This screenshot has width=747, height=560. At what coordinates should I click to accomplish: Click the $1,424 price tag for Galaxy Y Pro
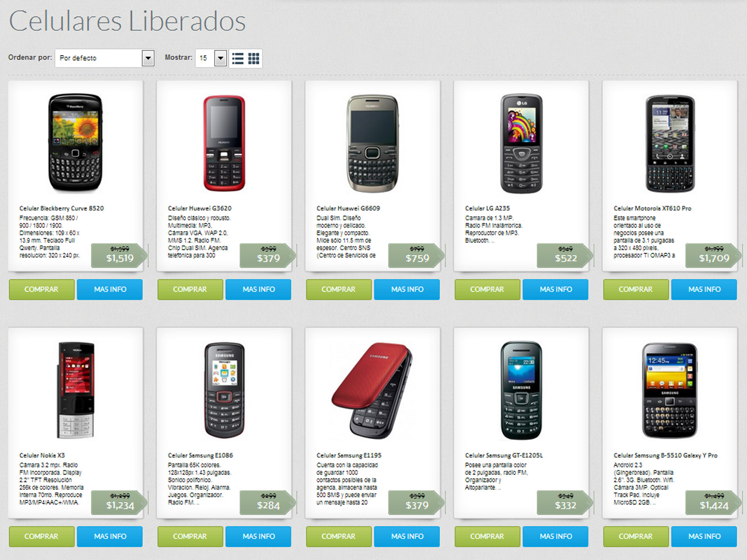pos(714,503)
